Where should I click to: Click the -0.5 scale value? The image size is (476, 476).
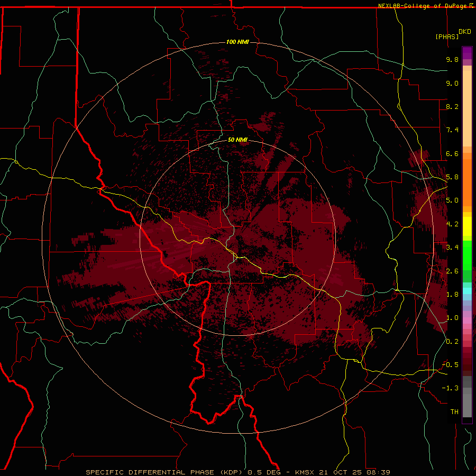(450, 365)
